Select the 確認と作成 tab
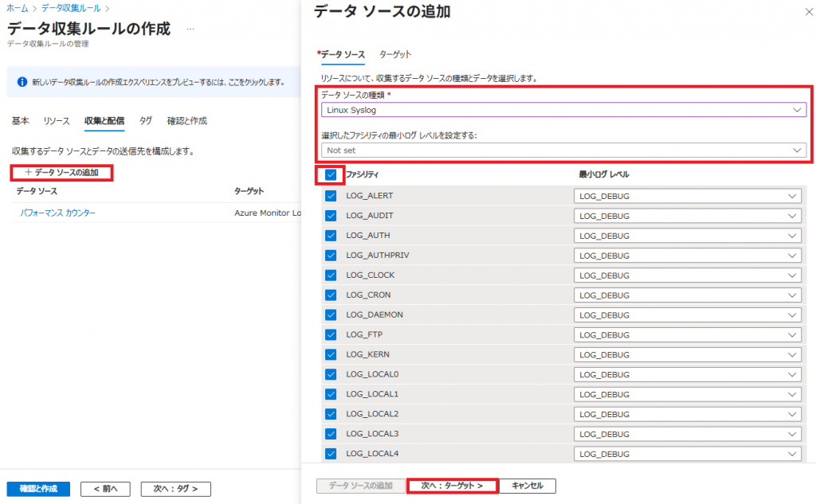This screenshot has height=504, width=816. click(186, 121)
